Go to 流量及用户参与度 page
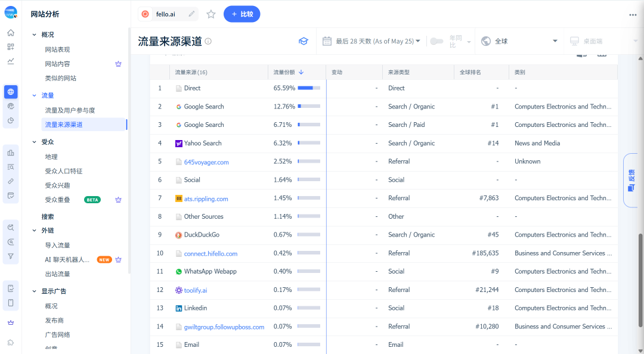 (x=70, y=110)
